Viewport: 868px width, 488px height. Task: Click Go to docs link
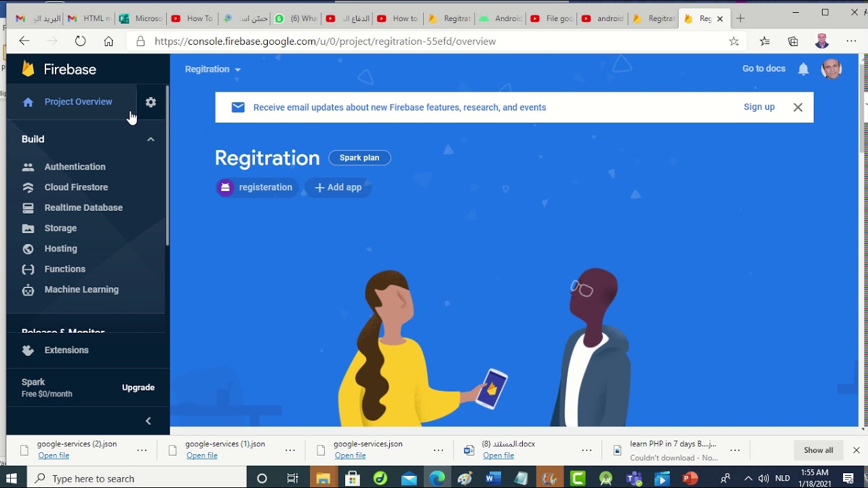coord(764,68)
